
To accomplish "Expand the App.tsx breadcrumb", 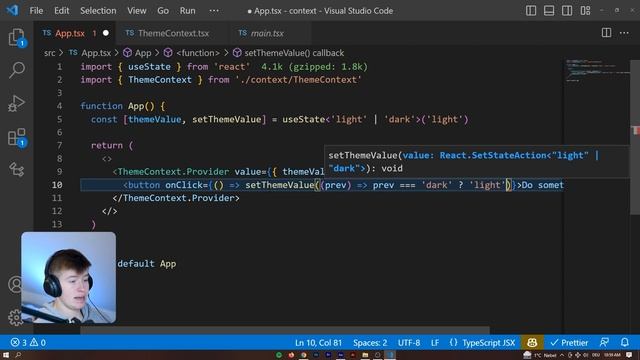I will 90,53.
